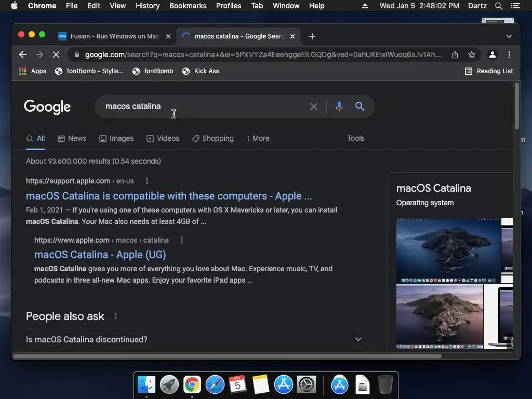Open Trash in the Dock

[x=385, y=385]
